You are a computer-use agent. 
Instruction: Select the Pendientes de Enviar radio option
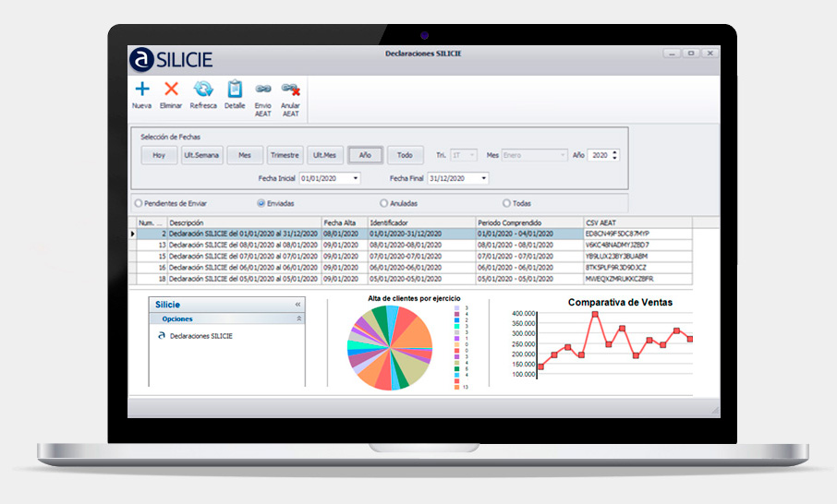(139, 203)
